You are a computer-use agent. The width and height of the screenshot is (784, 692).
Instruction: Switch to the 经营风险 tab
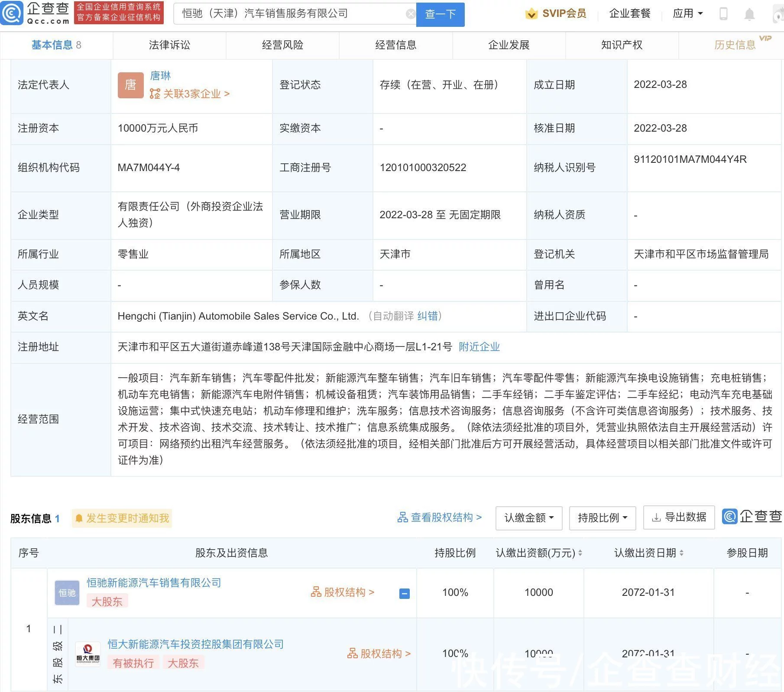click(x=282, y=45)
